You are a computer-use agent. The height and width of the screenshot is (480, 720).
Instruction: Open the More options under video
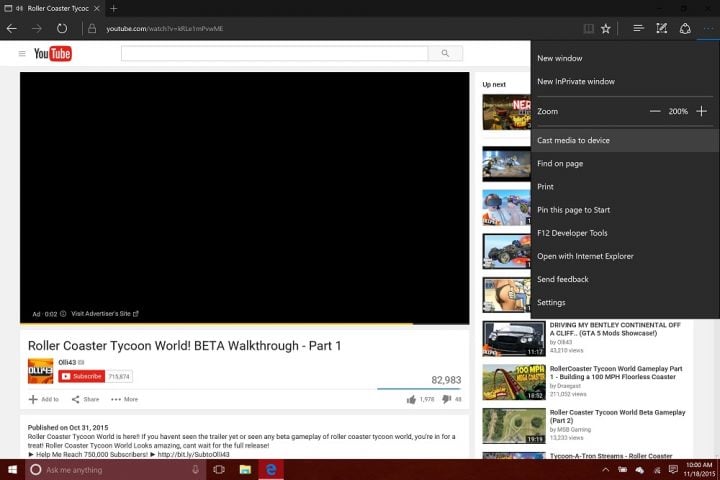pyautogui.click(x=124, y=399)
